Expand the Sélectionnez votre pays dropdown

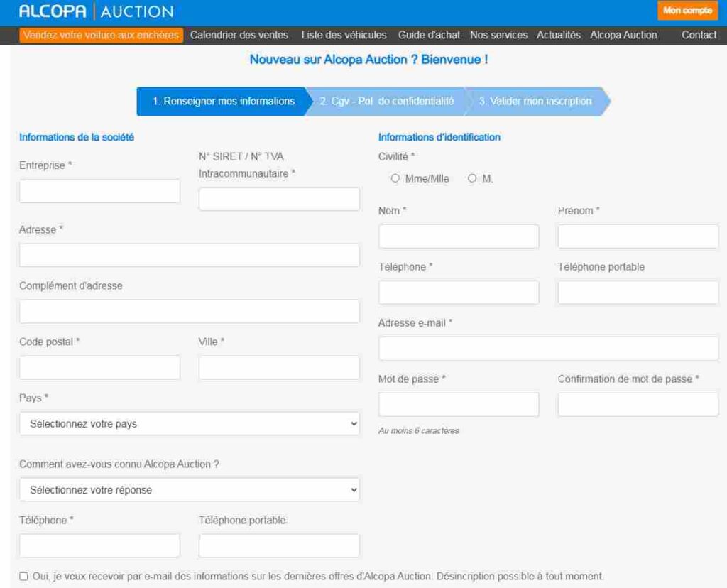click(189, 424)
